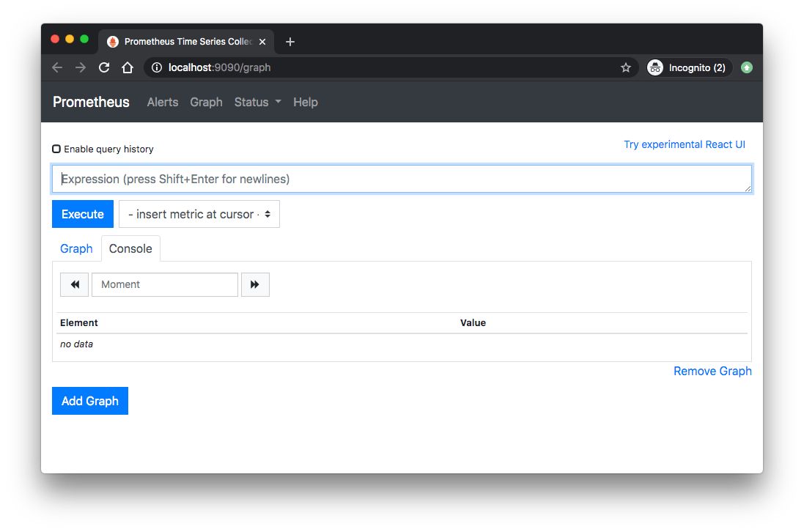804x532 pixels.
Task: Select the Console tab
Action: pyautogui.click(x=130, y=248)
